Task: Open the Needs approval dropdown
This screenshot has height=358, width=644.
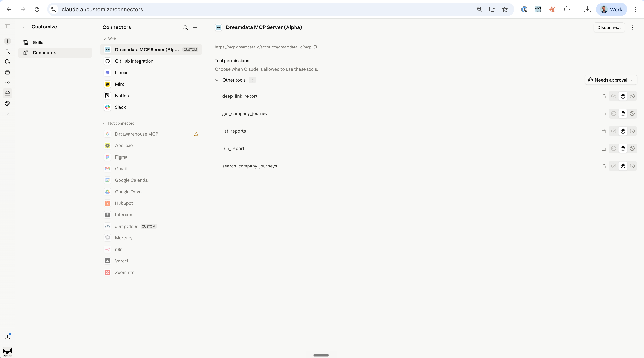Action: coord(611,80)
